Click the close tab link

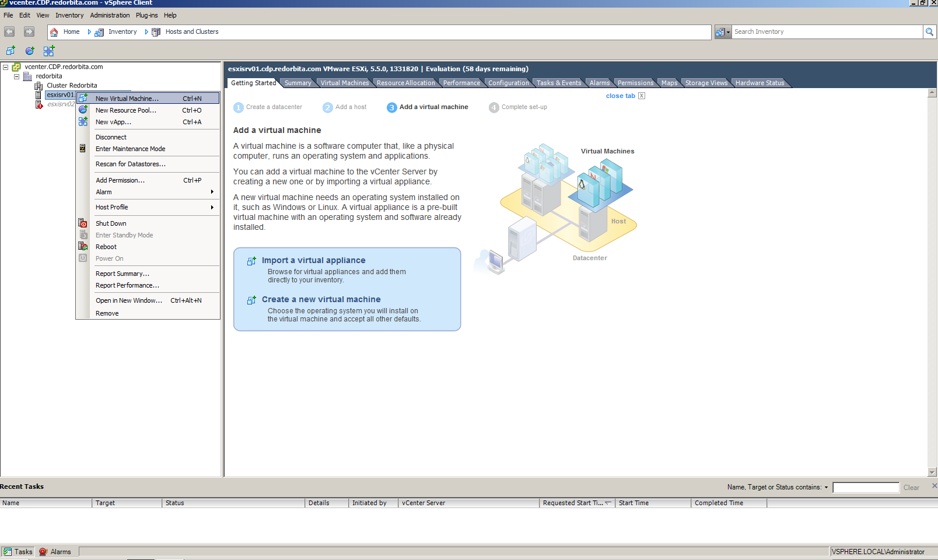pyautogui.click(x=620, y=96)
